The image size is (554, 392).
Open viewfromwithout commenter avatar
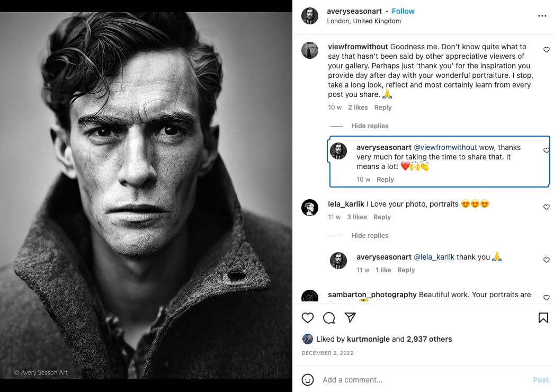point(310,50)
